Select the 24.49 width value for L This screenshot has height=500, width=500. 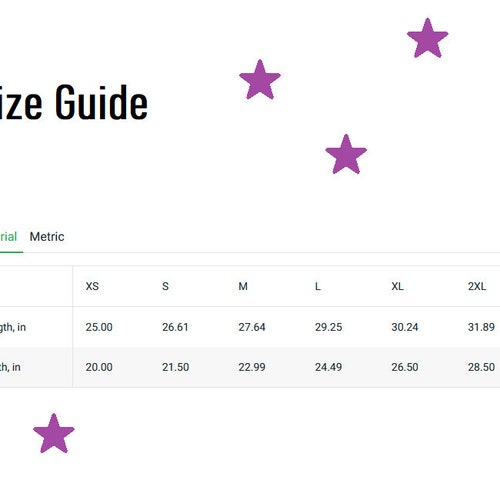tap(328, 367)
